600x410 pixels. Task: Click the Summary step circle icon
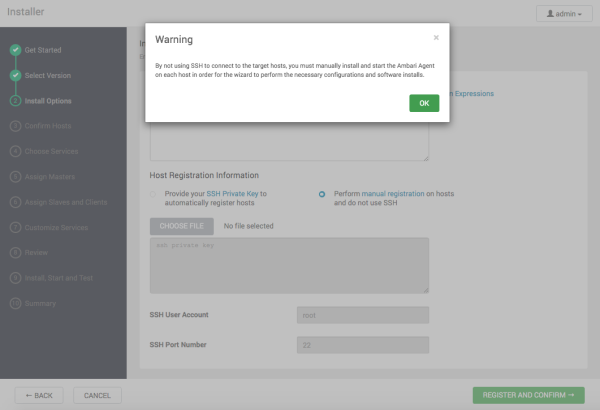pos(15,303)
